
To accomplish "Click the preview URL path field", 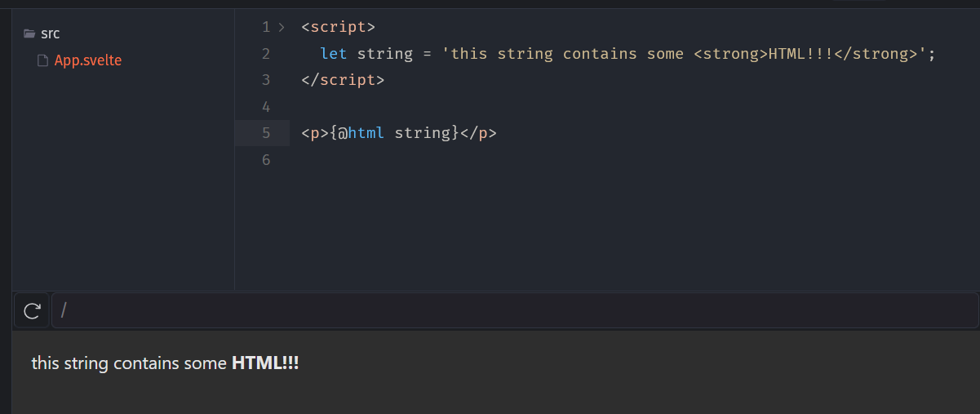I will 514,311.
